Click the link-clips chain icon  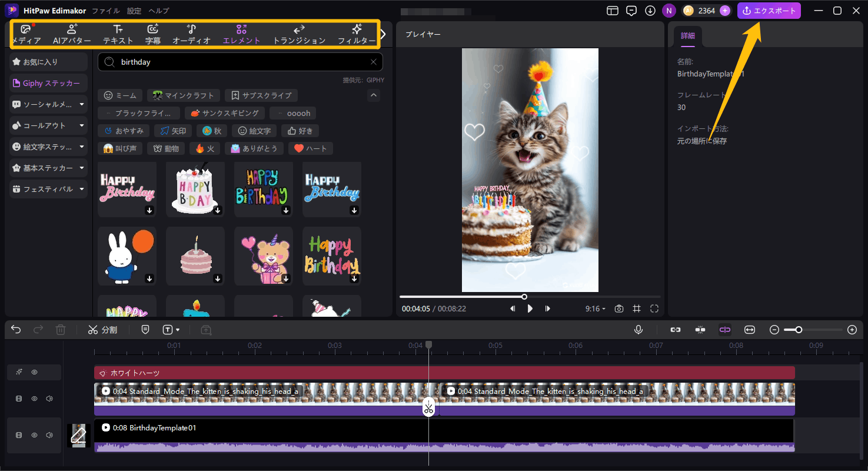pos(675,329)
